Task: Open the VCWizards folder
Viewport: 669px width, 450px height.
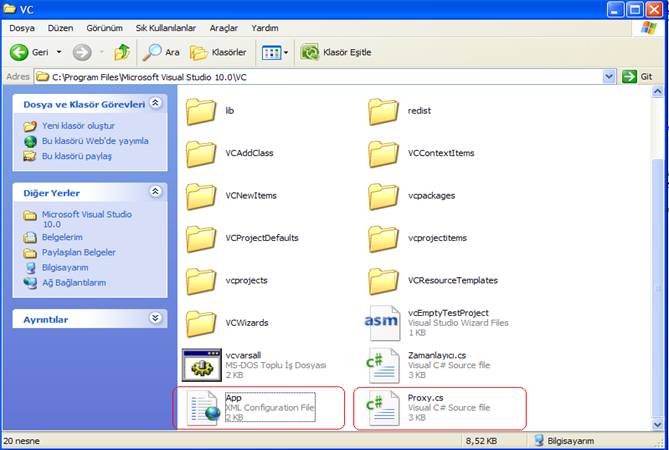Action: tap(202, 322)
